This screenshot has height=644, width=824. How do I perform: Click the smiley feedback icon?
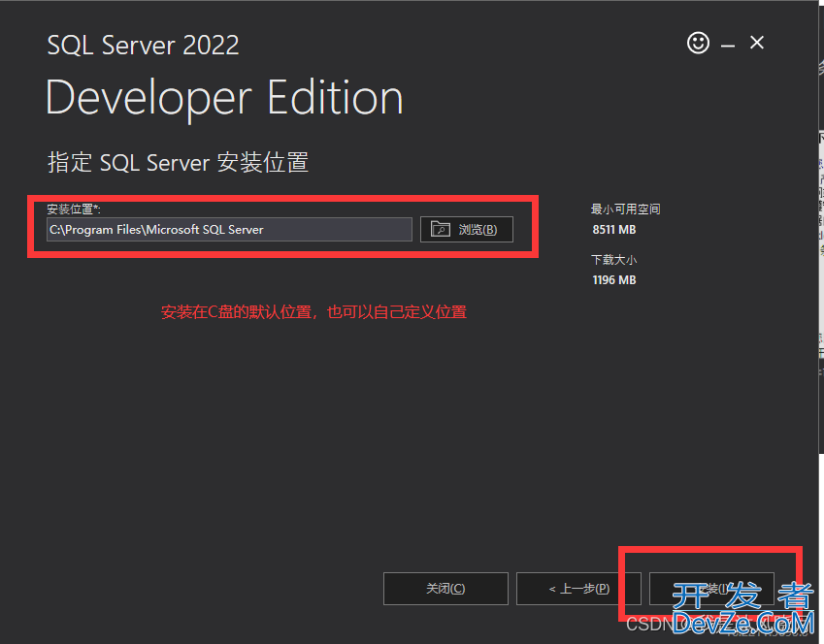click(x=698, y=43)
